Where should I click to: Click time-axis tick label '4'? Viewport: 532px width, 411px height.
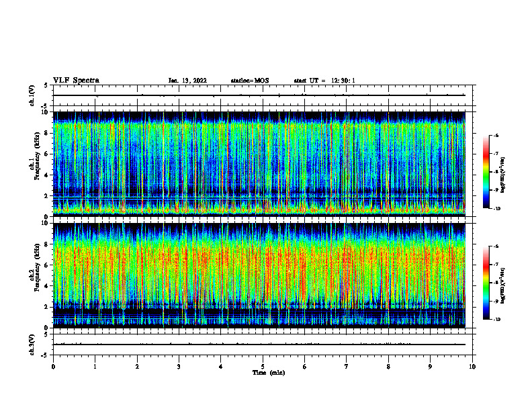221,367
